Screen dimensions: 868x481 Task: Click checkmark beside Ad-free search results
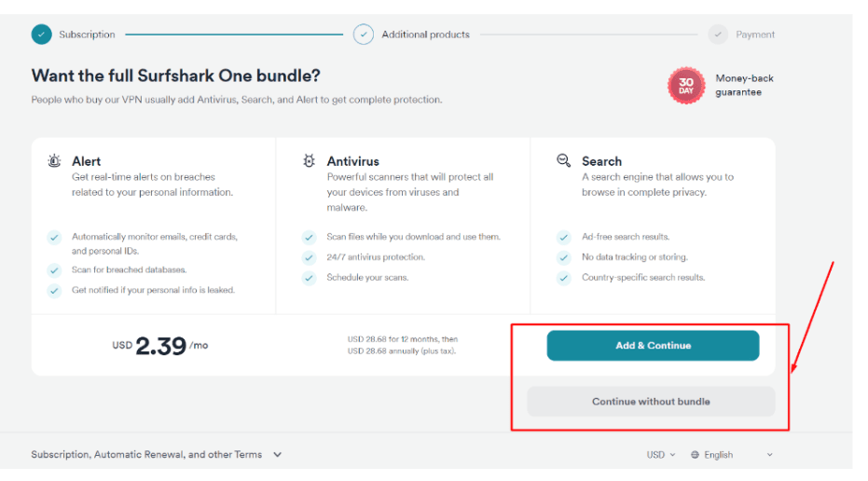pyautogui.click(x=563, y=237)
